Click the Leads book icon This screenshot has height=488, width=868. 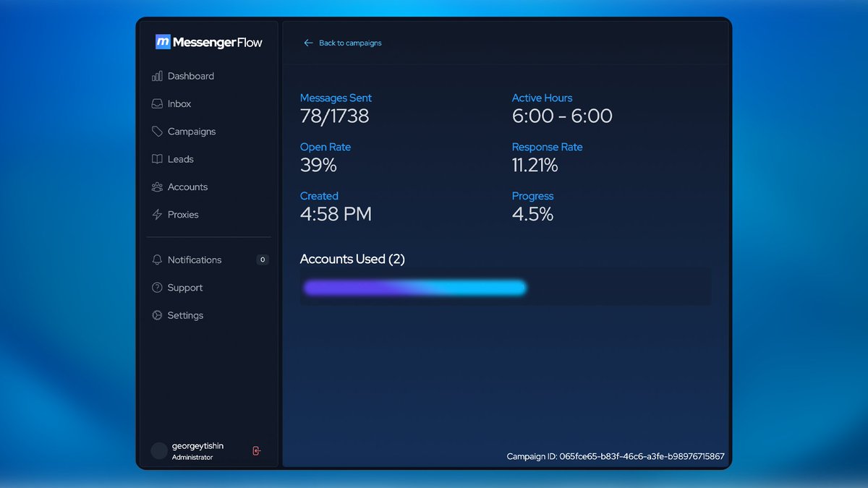(157, 159)
